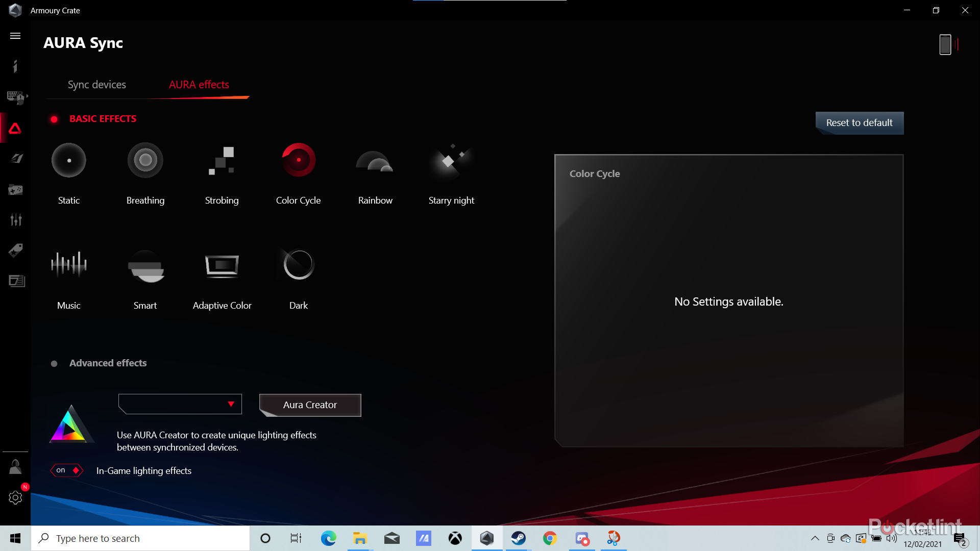Open the AURA effects tab

tap(199, 85)
